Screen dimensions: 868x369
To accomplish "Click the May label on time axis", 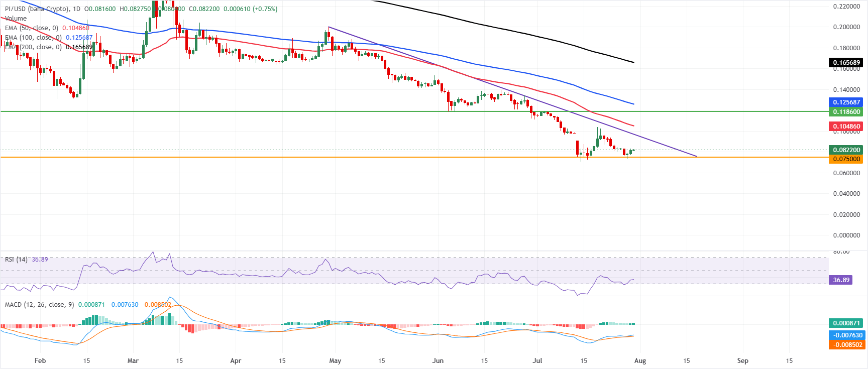I will click(335, 361).
